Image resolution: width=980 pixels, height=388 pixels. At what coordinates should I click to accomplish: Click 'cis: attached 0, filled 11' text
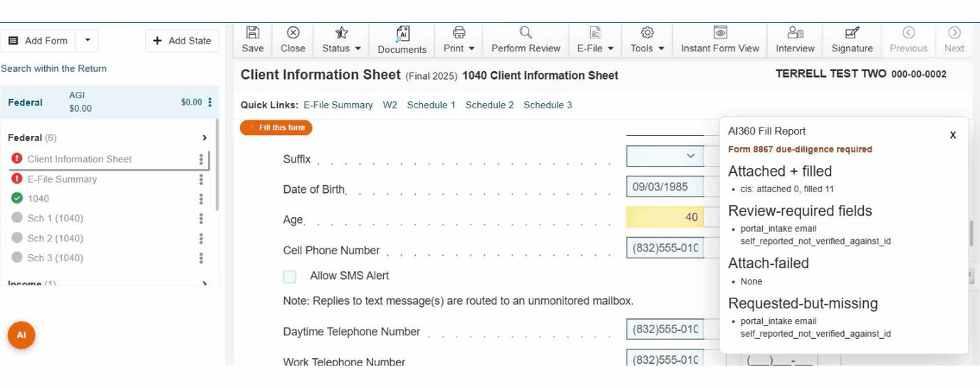(787, 189)
